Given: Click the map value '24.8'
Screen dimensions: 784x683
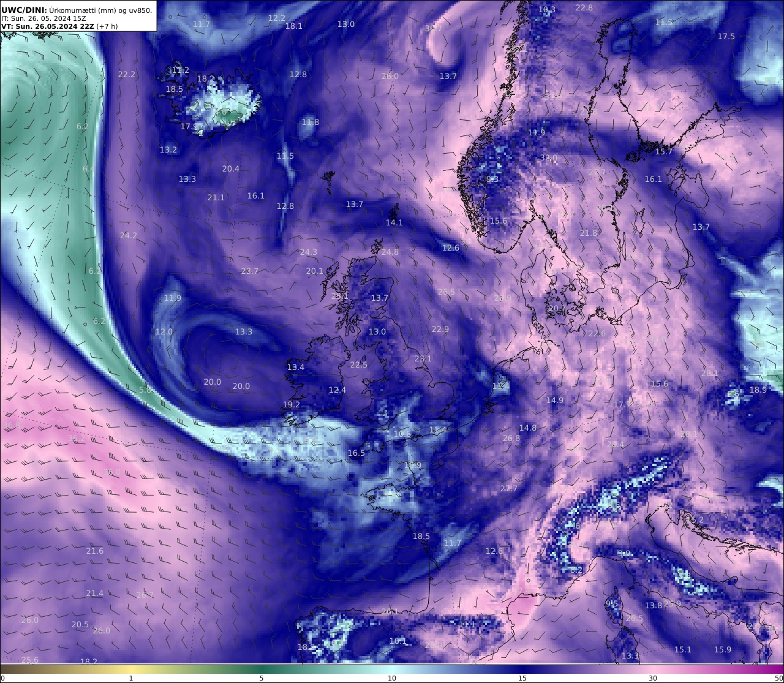Looking at the screenshot, I should (x=390, y=252).
